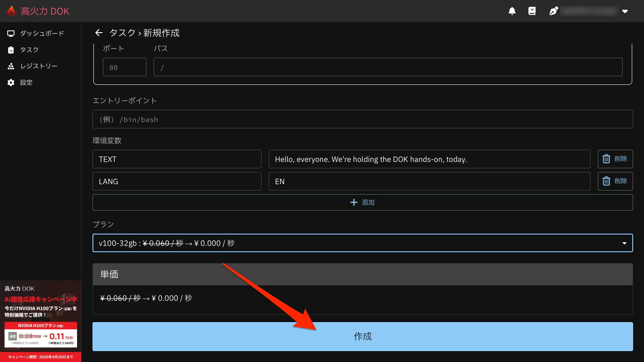The height and width of the screenshot is (362, 644).
Task: Open レジストリー in the sidebar
Action: coord(39,66)
